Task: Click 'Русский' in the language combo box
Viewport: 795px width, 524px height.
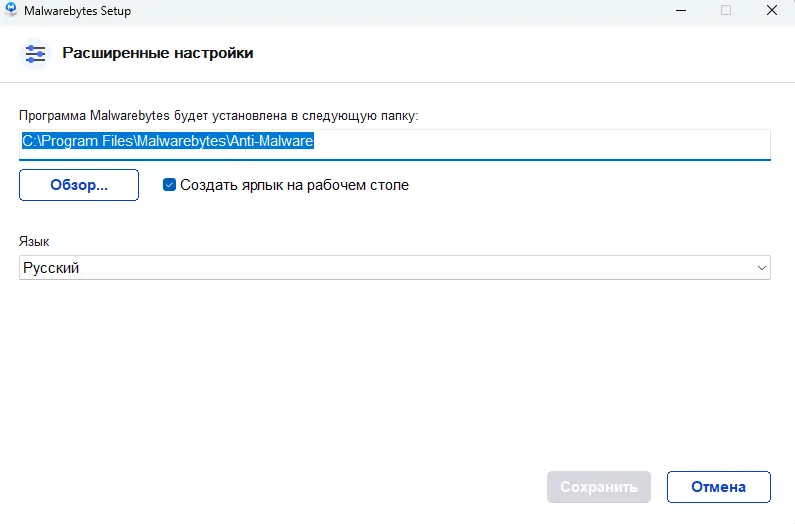Action: (52, 268)
